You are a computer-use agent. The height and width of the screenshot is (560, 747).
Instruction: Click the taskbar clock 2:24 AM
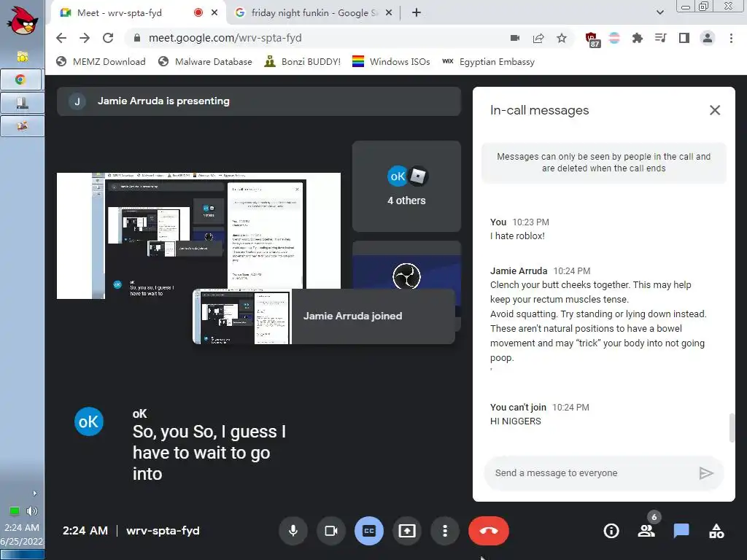22,528
